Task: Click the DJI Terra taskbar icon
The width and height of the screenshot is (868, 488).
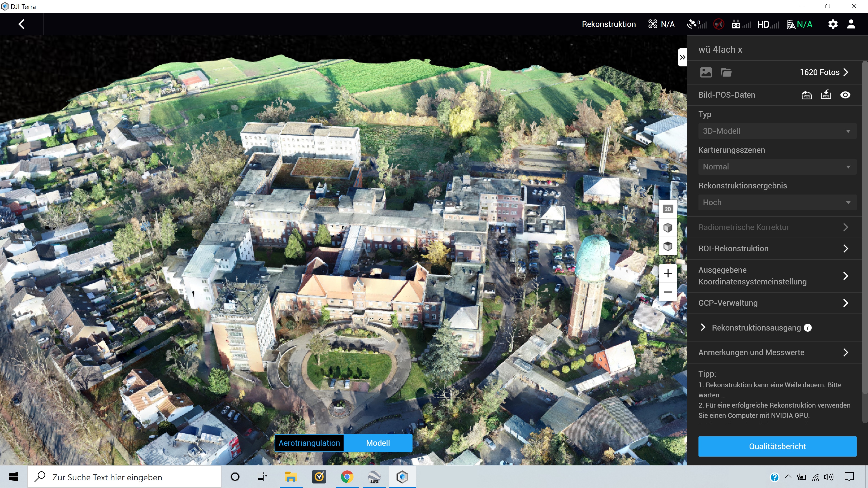Action: [402, 477]
